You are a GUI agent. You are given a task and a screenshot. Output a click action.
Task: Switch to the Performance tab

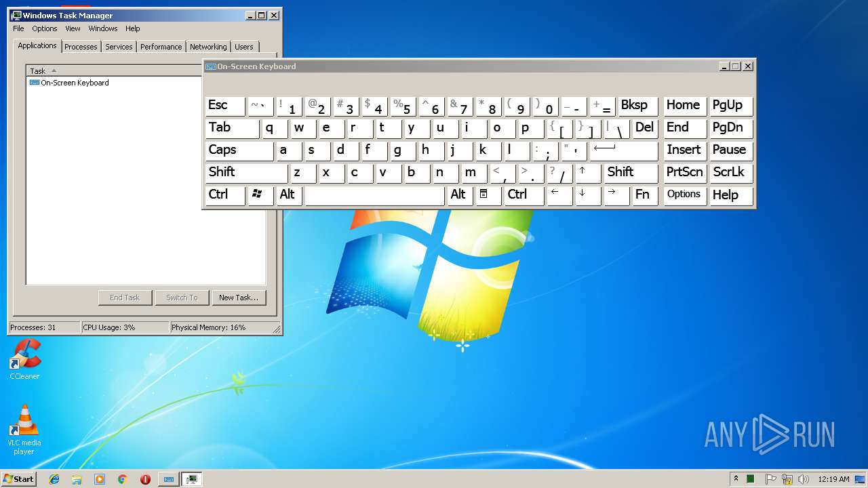click(x=161, y=47)
